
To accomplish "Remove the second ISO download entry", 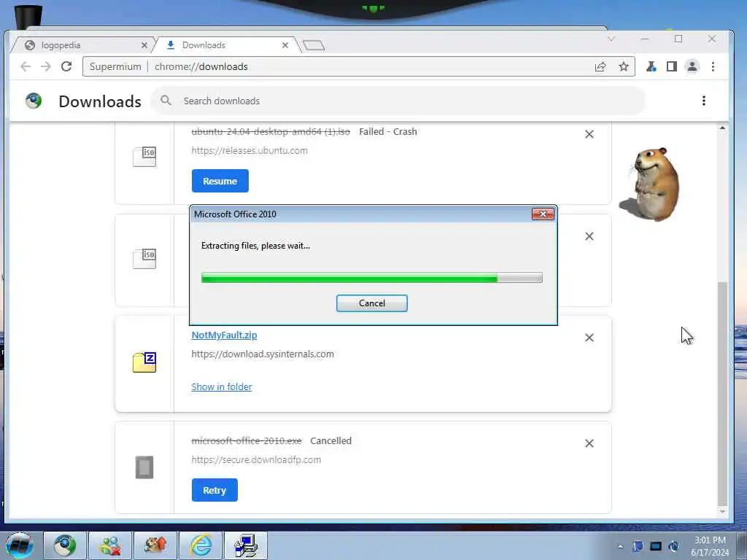I will (589, 236).
